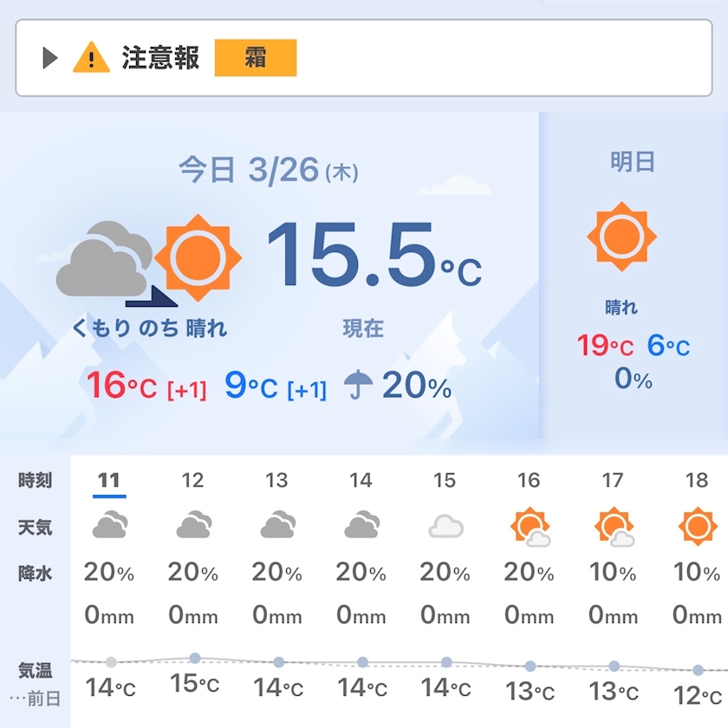The width and height of the screenshot is (728, 728).
Task: Click today's cloudy-then-sunny weather icon
Action: click(x=149, y=260)
